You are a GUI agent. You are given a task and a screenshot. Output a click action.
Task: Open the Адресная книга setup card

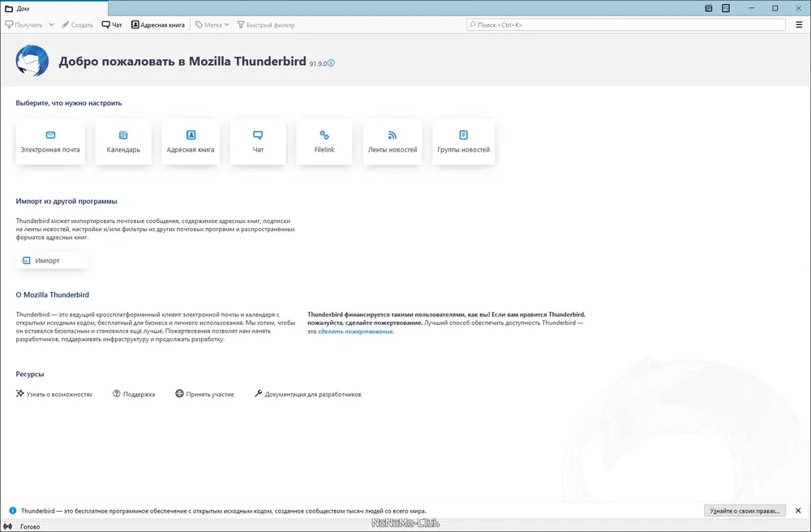pyautogui.click(x=191, y=142)
